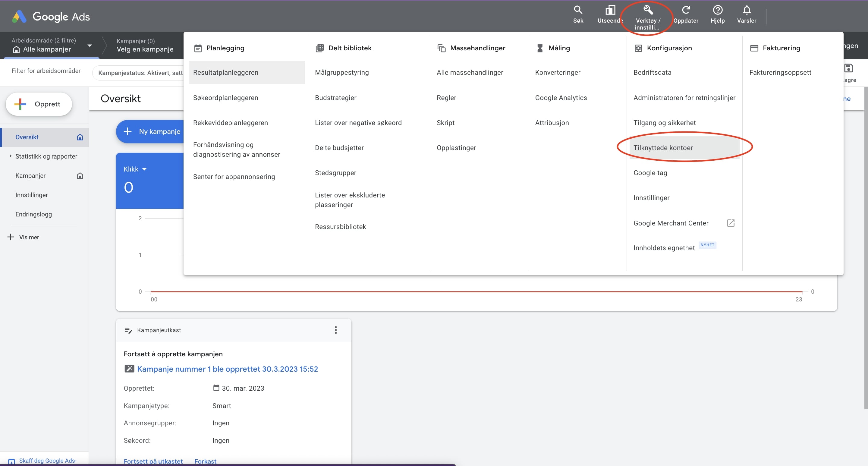868x466 pixels.
Task: Choose Konverteringer under Måling
Action: coord(557,72)
